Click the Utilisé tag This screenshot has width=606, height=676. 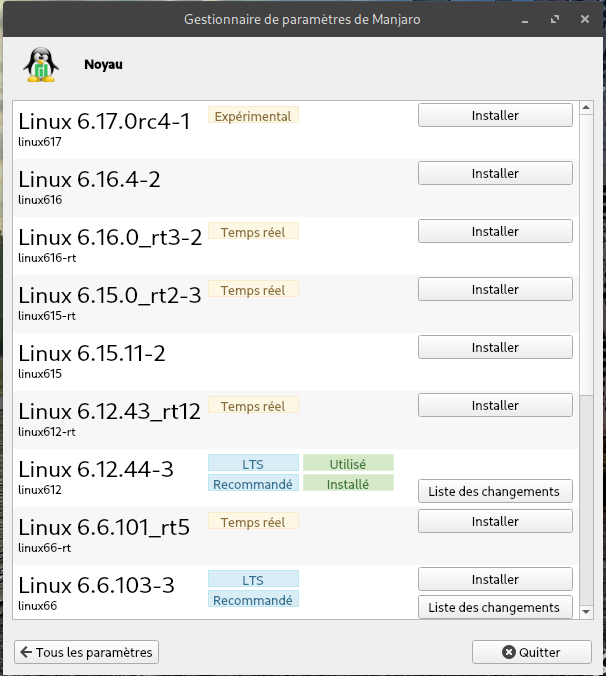pos(348,463)
